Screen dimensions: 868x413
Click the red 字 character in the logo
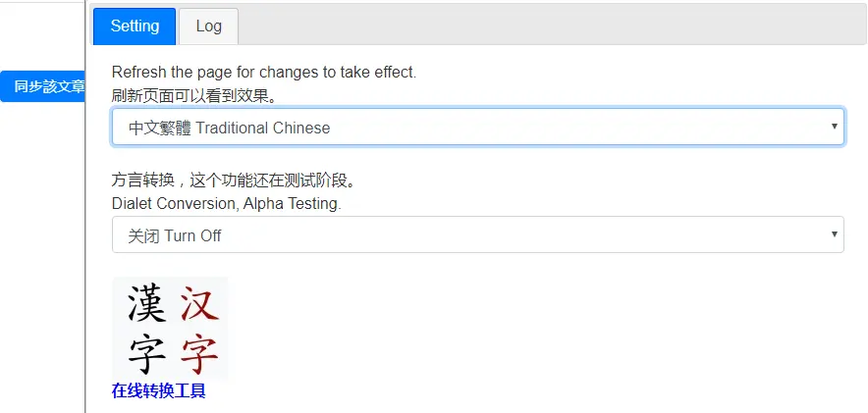coord(199,354)
